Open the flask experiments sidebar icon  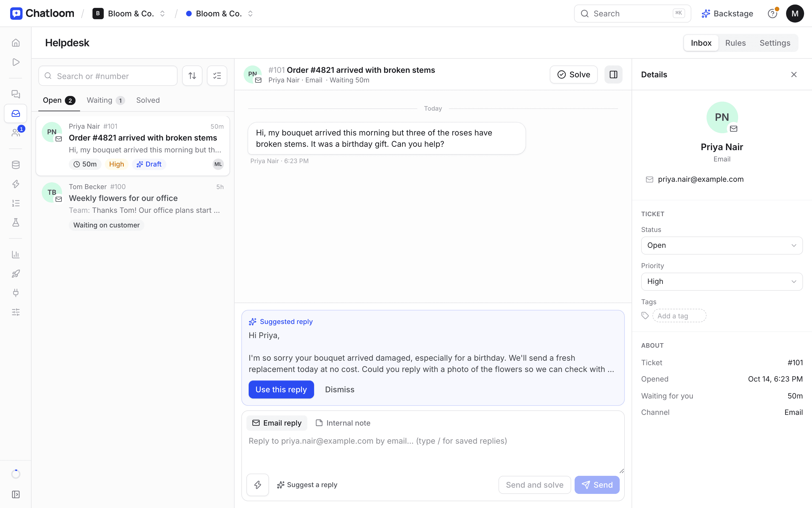(x=16, y=222)
